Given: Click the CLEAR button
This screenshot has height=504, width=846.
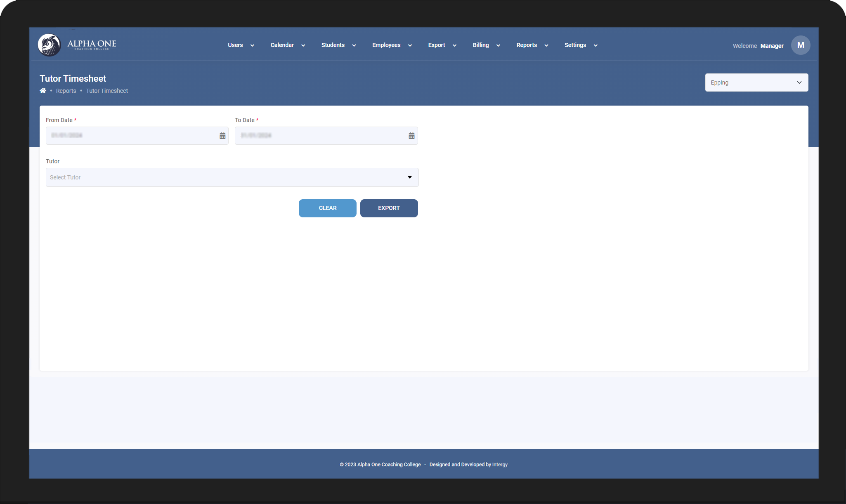Looking at the screenshot, I should click(328, 208).
